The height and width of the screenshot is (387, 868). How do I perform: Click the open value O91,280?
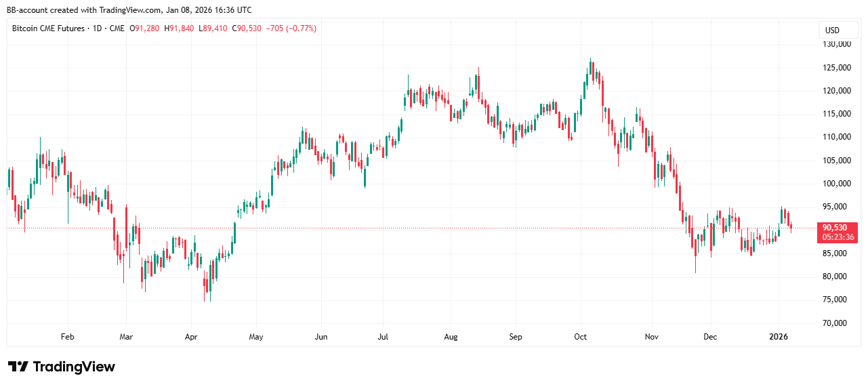[147, 28]
